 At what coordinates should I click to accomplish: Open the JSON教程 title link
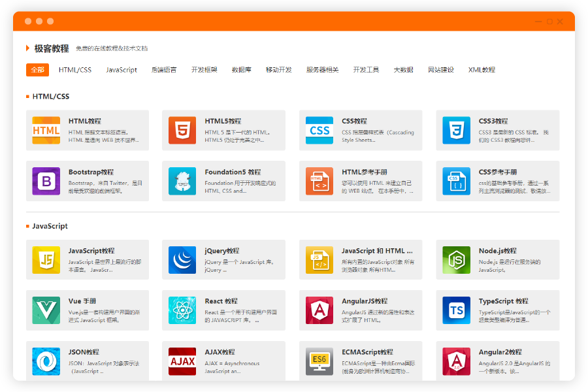84,352
